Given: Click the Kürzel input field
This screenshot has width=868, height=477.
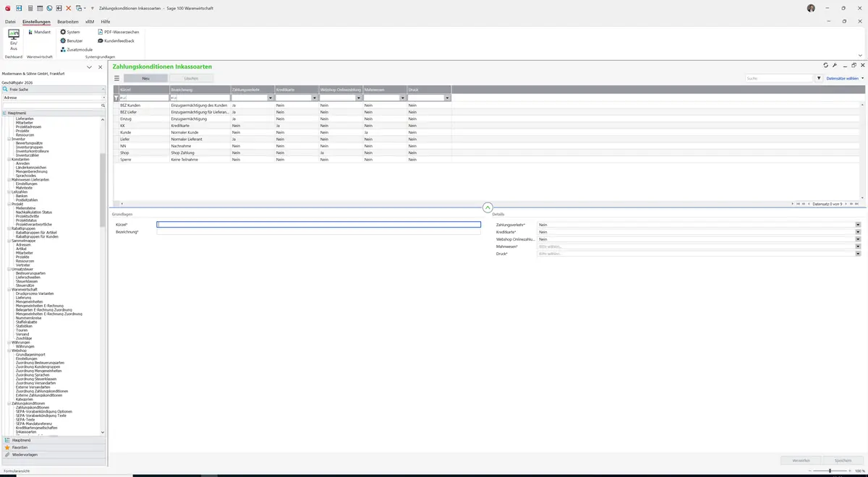Looking at the screenshot, I should 319,225.
